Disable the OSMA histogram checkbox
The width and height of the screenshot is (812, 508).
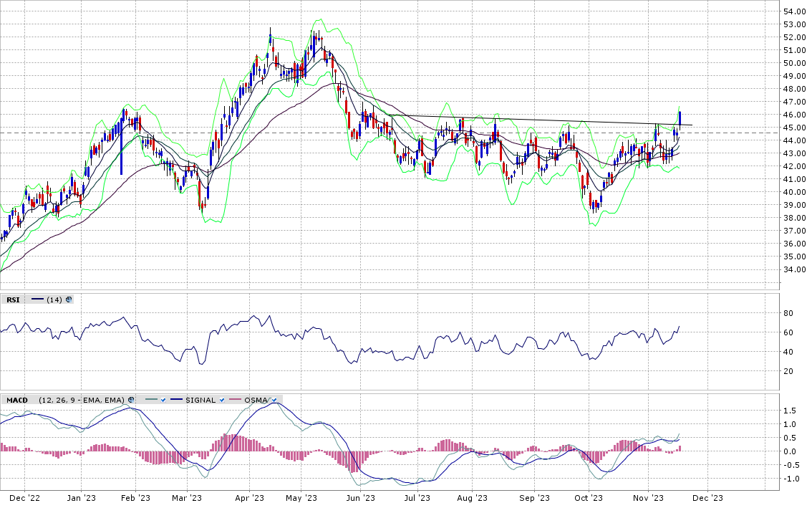(x=273, y=400)
